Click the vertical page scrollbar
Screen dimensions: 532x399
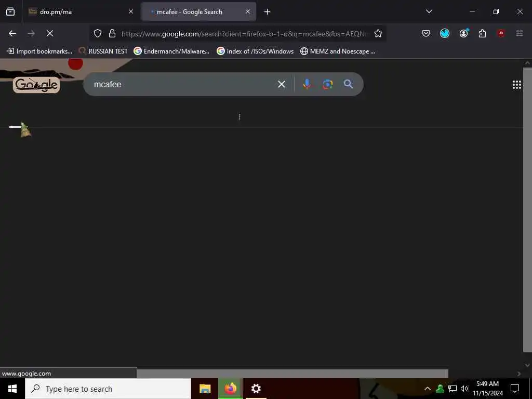point(527,210)
